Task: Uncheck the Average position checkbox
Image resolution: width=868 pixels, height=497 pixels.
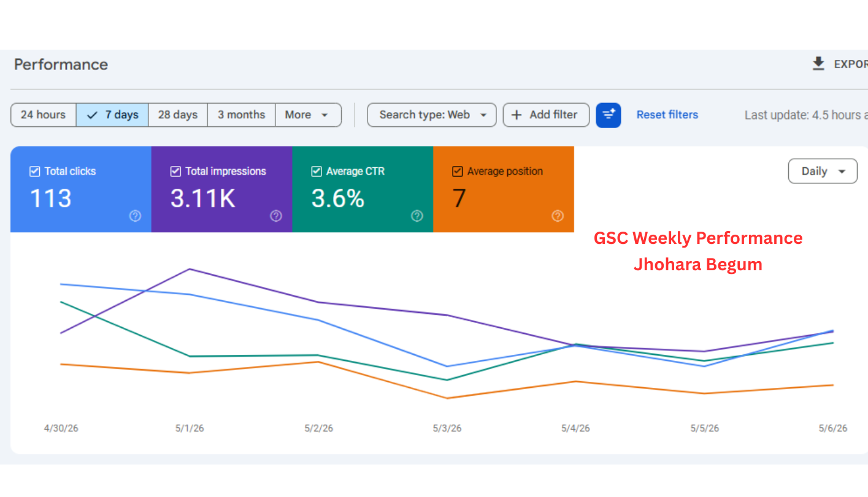Action: pyautogui.click(x=458, y=172)
